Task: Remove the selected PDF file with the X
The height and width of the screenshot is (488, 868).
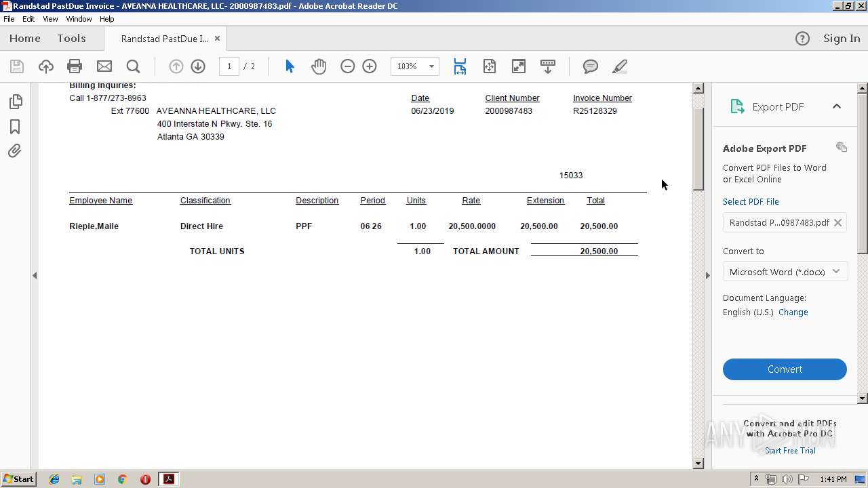Action: (x=838, y=222)
